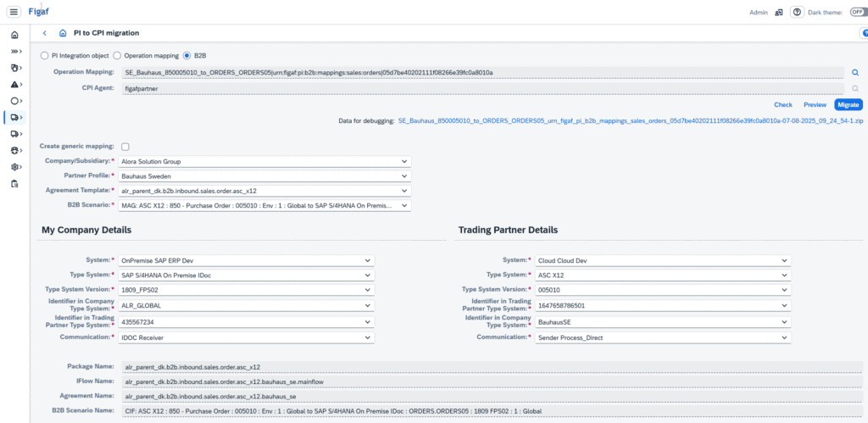Click the CPI Agent figafpartner field
This screenshot has width=868, height=423.
tap(482, 88)
